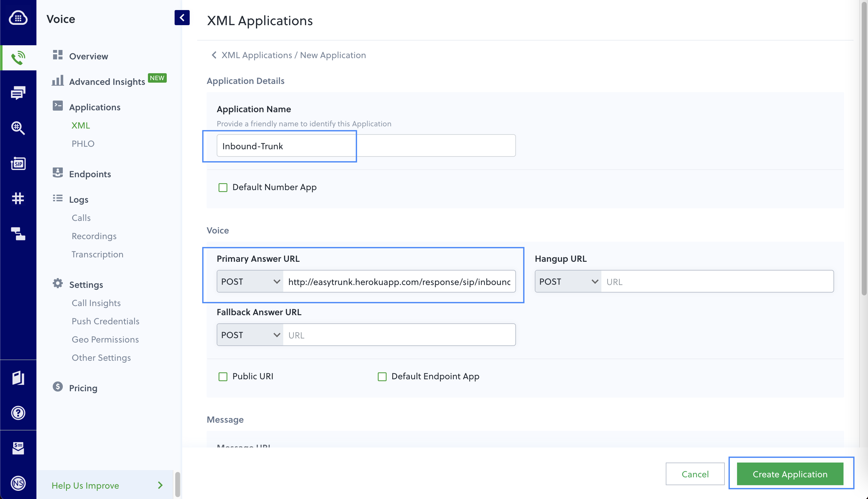Screen dimensions: 868x499
Task: Open Other Settings item
Action: (x=101, y=358)
